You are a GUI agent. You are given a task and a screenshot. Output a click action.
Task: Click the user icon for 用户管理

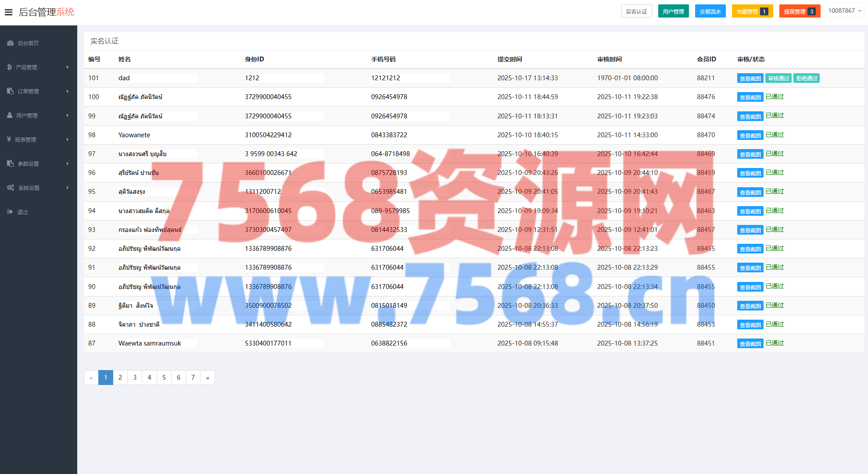click(10, 115)
